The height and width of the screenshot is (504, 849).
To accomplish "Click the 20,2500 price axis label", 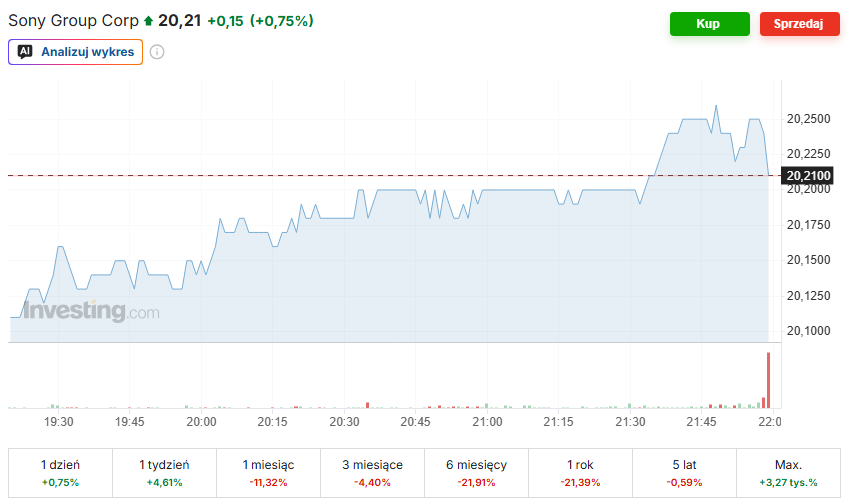I will tap(808, 119).
